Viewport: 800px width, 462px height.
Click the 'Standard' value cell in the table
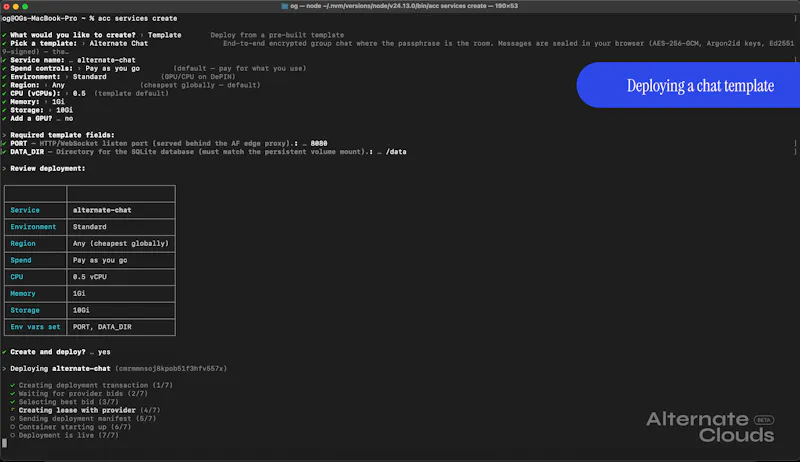121,227
